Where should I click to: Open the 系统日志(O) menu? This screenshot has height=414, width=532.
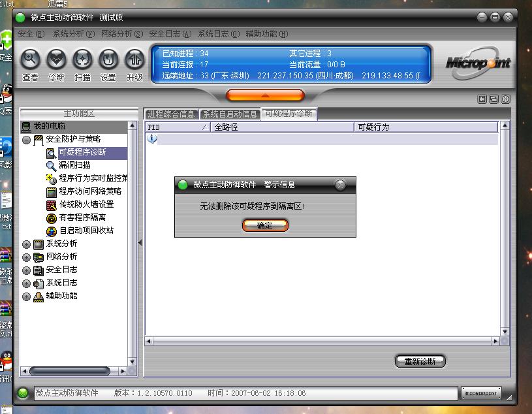click(219, 34)
